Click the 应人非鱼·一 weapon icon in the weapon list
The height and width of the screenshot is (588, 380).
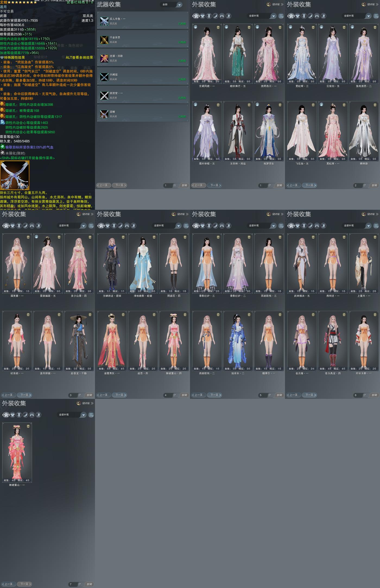[104, 21]
